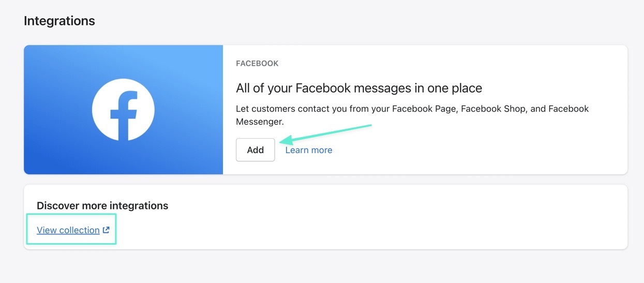Click blank white space right of Learn more
Screen dimensions: 644x283
(466, 150)
